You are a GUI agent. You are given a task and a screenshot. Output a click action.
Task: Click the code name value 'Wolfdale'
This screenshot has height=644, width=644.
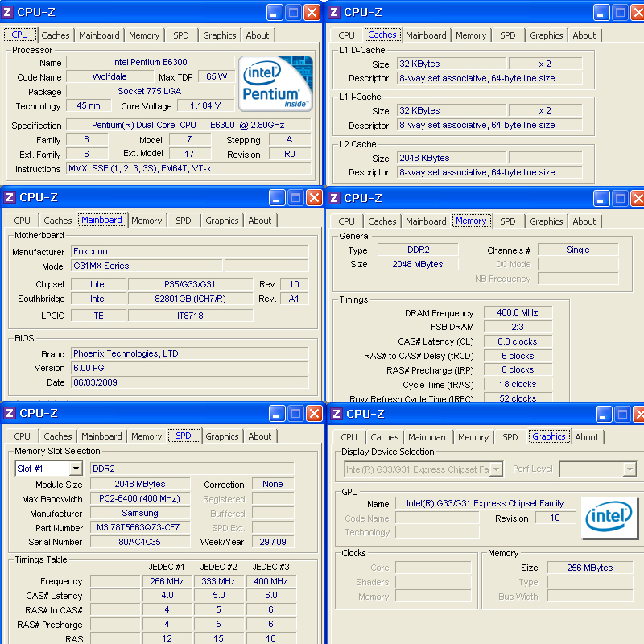[x=109, y=76]
